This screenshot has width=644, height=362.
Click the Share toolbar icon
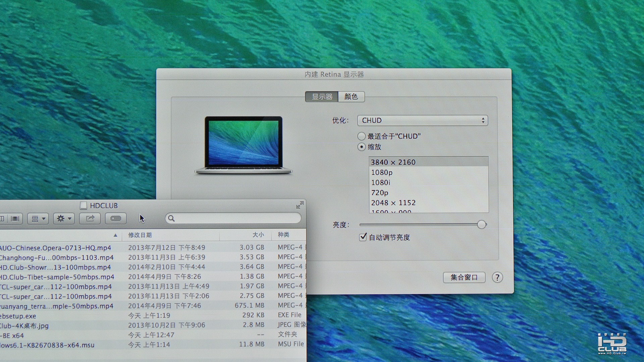(x=90, y=219)
